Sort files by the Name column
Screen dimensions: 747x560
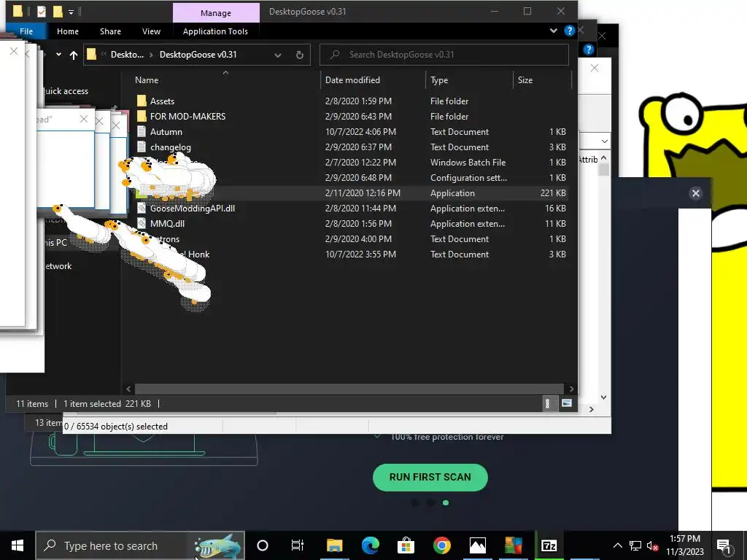[x=147, y=80]
